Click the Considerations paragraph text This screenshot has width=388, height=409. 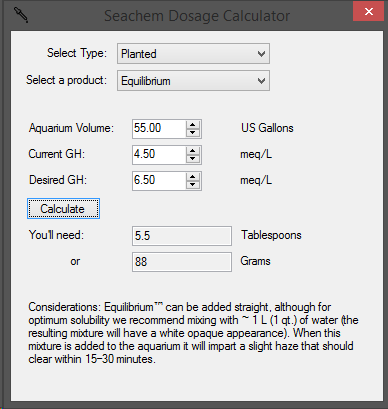pos(193,333)
